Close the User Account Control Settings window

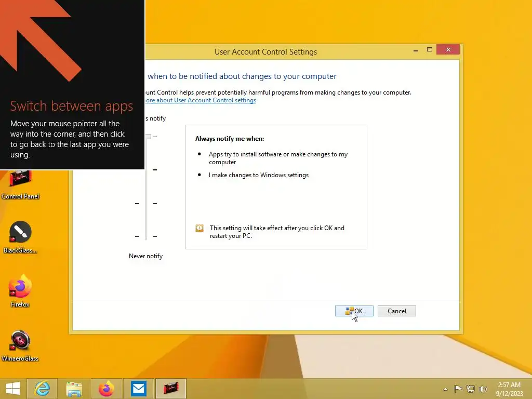(448, 50)
